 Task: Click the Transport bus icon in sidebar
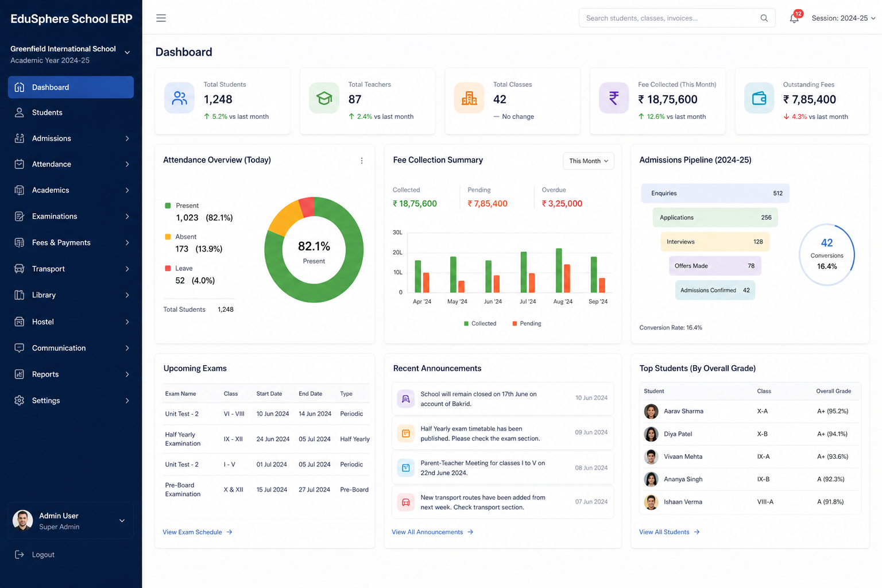(20, 269)
